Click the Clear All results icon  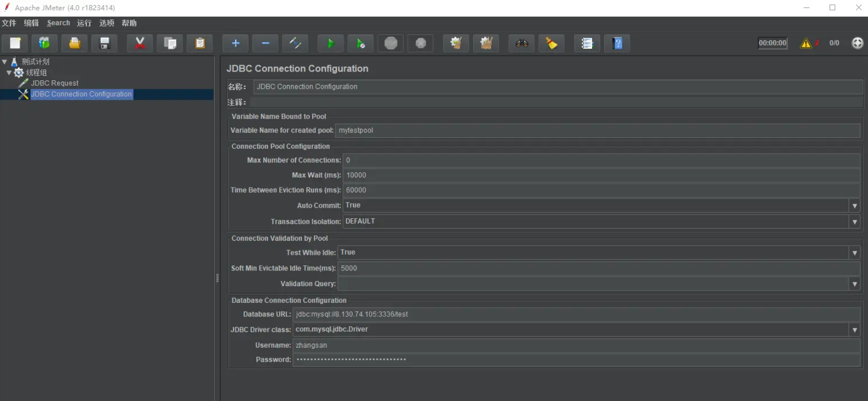(x=486, y=43)
